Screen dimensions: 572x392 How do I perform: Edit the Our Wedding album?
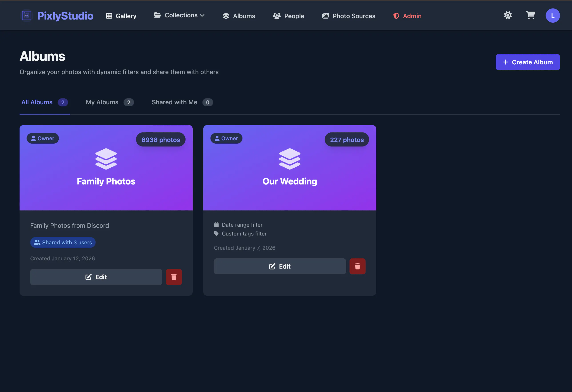(280, 266)
